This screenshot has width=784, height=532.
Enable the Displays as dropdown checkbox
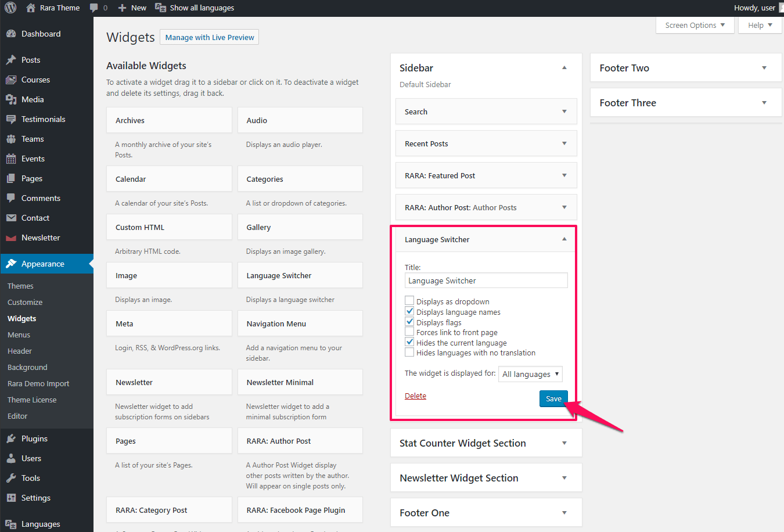click(409, 301)
